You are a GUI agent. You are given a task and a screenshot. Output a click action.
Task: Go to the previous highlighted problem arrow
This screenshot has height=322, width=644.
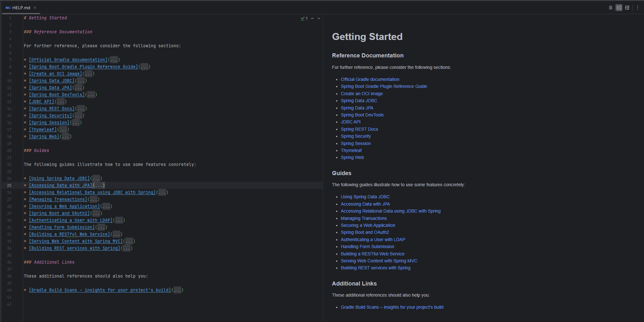click(312, 18)
